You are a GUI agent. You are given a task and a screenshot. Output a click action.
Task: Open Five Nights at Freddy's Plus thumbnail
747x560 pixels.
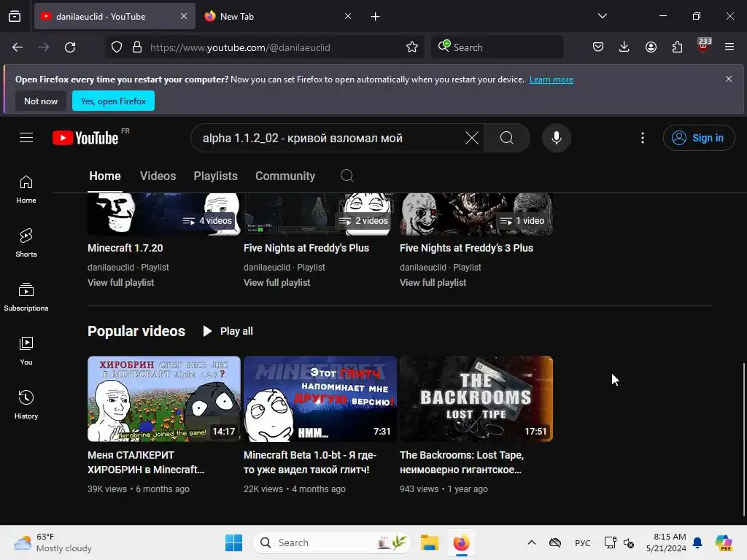320,214
